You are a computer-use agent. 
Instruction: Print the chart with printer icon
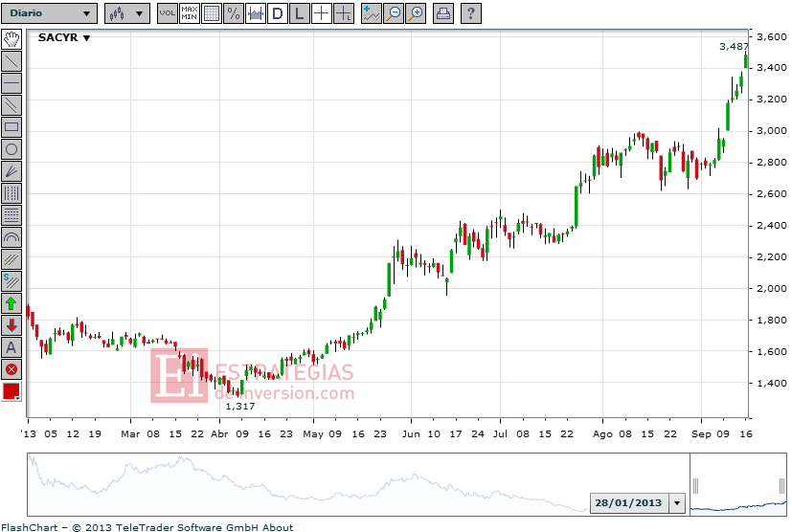coord(443,13)
